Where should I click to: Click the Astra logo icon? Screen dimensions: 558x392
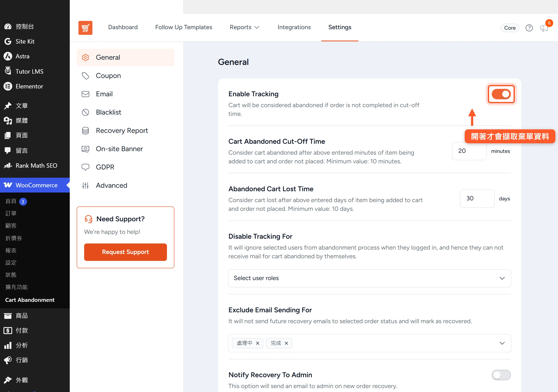pos(8,56)
